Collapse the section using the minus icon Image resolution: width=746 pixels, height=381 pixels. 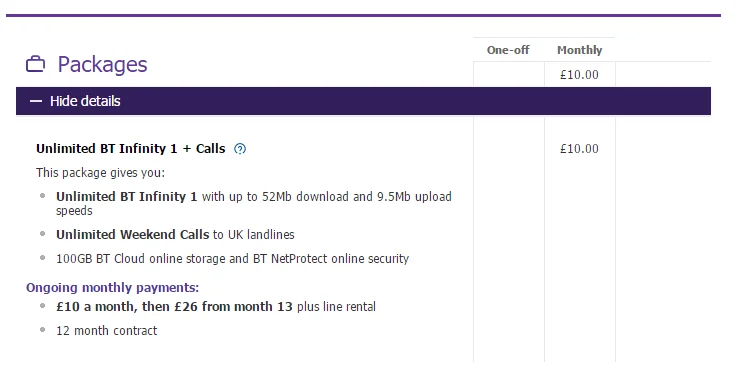click(x=36, y=101)
